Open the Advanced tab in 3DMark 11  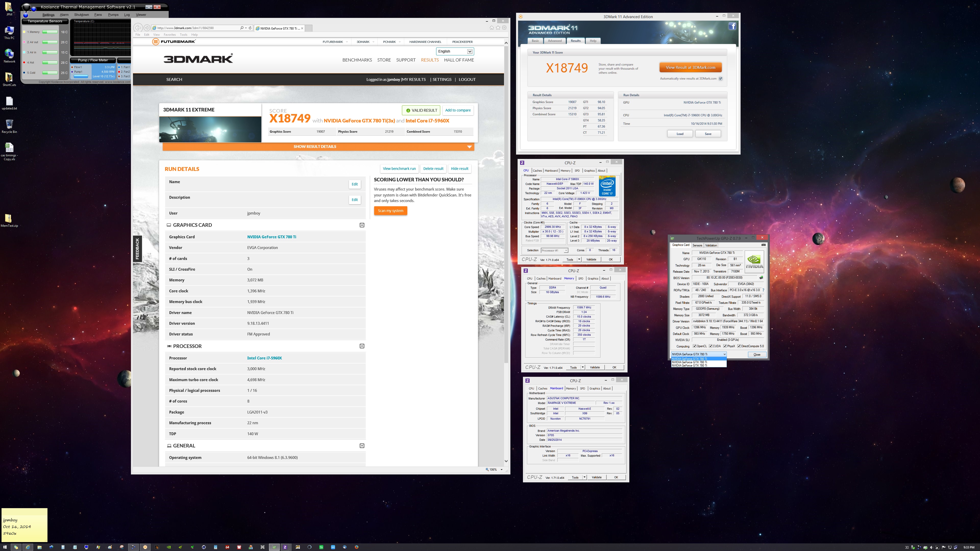[555, 41]
